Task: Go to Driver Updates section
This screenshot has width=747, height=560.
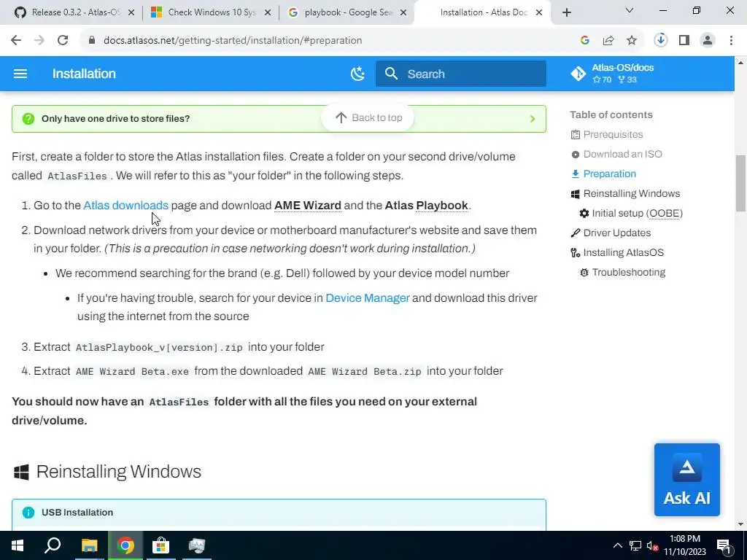Action: click(616, 233)
